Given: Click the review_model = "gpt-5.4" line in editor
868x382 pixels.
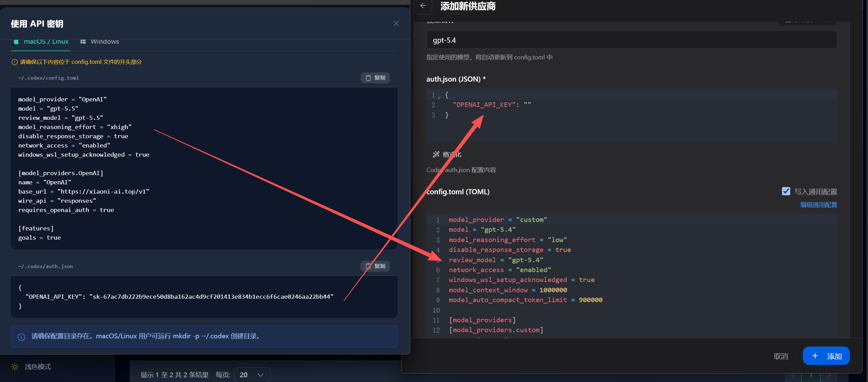Looking at the screenshot, I should [x=496, y=260].
